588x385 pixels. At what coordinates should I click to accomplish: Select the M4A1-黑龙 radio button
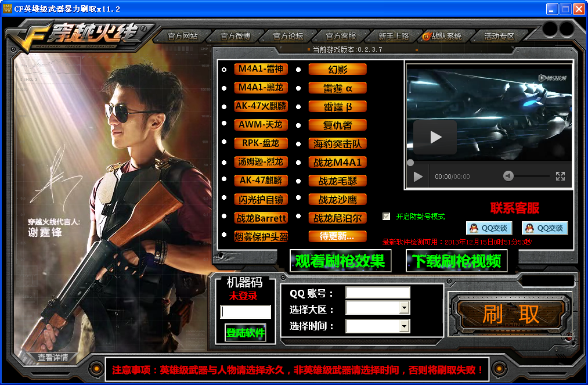click(x=224, y=88)
